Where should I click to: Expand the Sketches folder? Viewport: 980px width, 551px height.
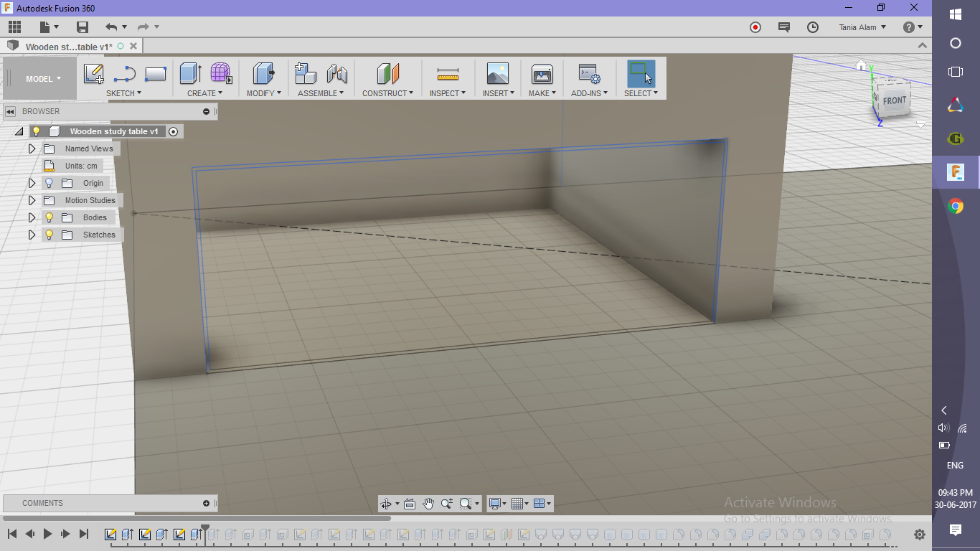(32, 235)
